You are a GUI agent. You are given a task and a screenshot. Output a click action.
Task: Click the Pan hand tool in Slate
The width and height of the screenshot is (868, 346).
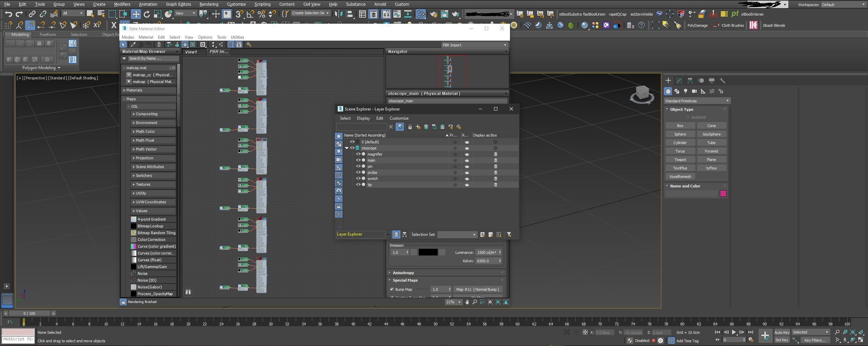point(467,302)
